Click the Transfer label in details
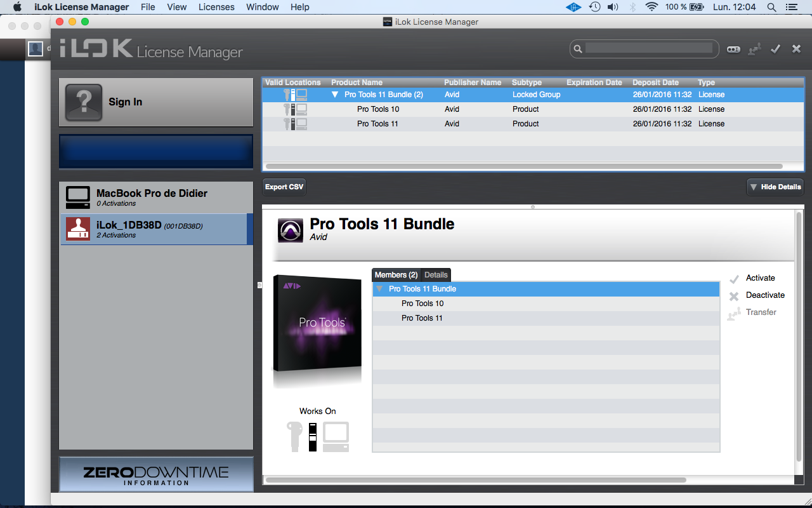This screenshot has width=812, height=508. pos(761,312)
